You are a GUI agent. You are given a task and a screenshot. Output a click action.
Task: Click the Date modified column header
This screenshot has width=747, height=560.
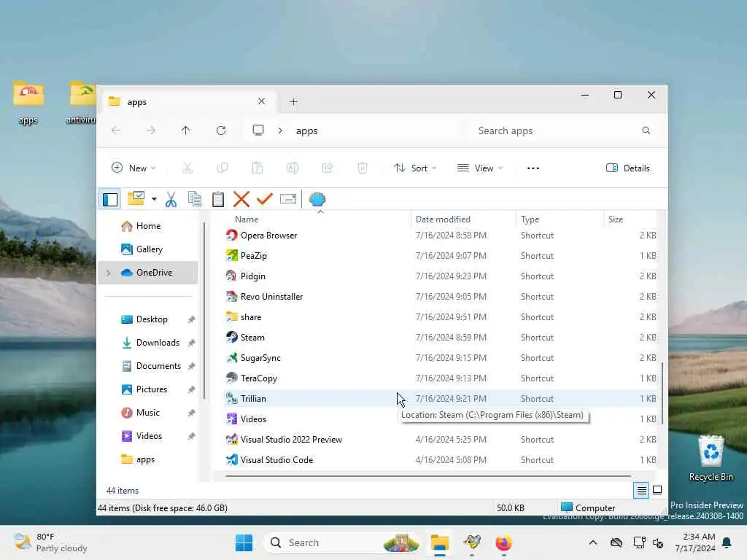pos(463,219)
